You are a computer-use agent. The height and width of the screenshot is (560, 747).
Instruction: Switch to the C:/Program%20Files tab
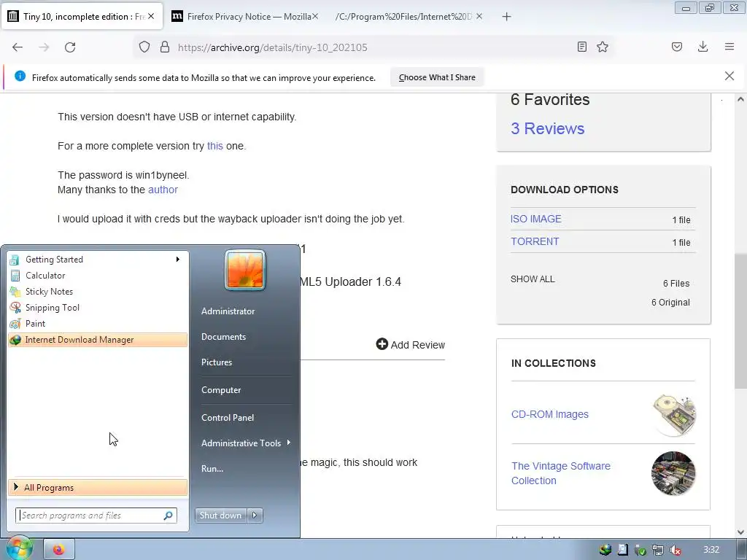point(410,17)
